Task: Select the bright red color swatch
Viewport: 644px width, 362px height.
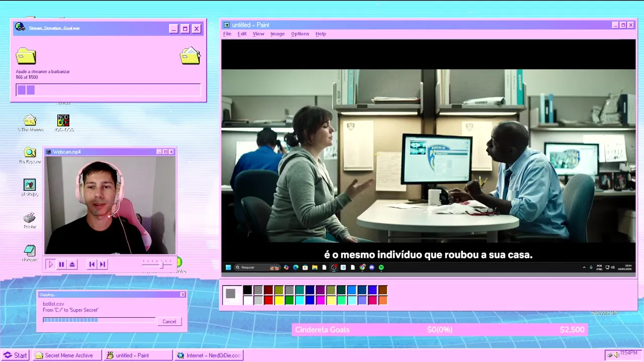Action: click(x=269, y=300)
